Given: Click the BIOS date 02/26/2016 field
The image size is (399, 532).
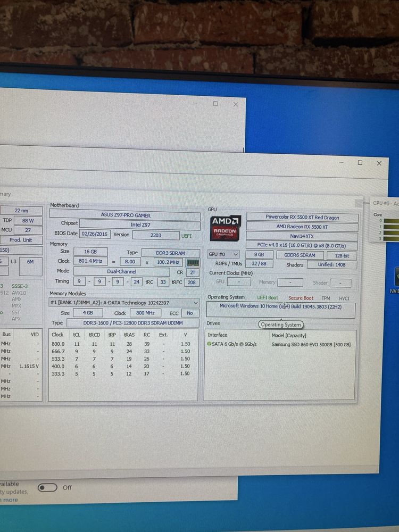Looking at the screenshot, I should pyautogui.click(x=95, y=234).
